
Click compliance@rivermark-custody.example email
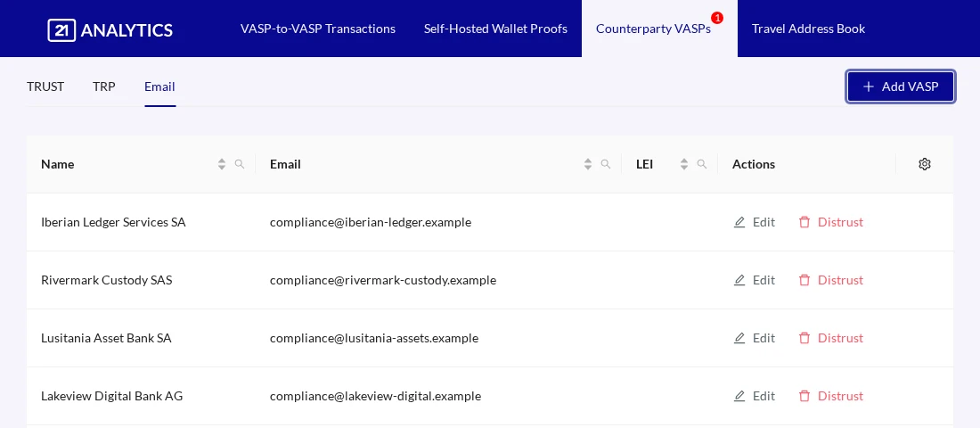pos(383,280)
